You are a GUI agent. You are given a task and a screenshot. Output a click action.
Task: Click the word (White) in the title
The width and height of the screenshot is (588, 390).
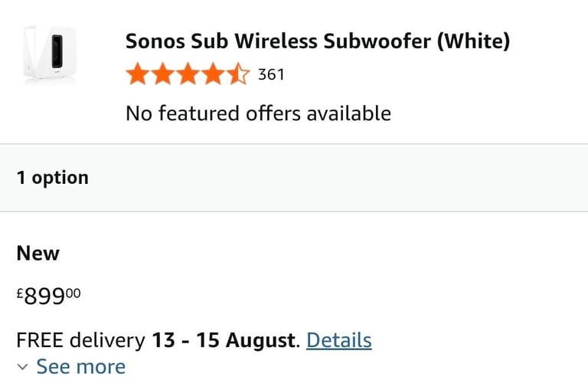[474, 41]
